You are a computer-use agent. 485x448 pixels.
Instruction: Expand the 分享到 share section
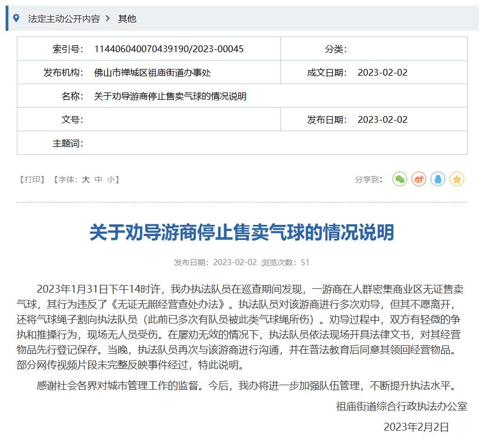pos(367,179)
